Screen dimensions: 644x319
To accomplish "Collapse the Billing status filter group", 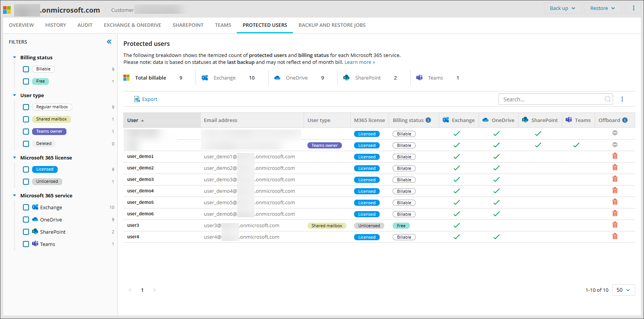I will pyautogui.click(x=15, y=57).
